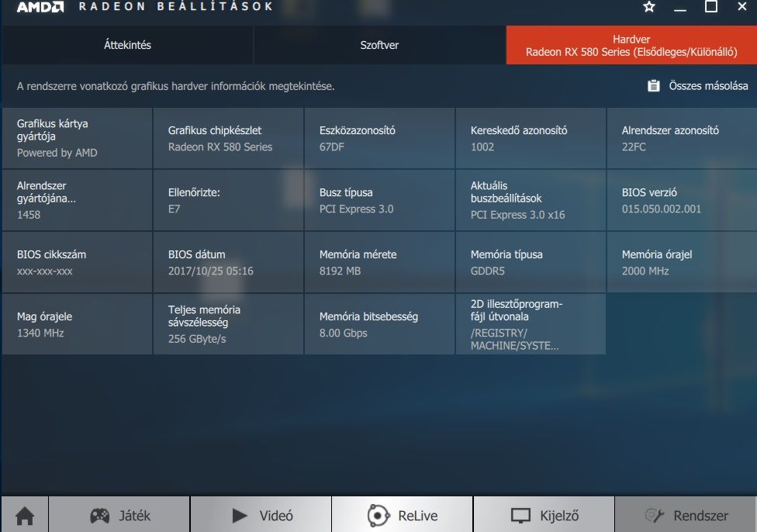The image size is (757, 532).
Task: Switch to the Szoftver tab
Action: pos(379,45)
